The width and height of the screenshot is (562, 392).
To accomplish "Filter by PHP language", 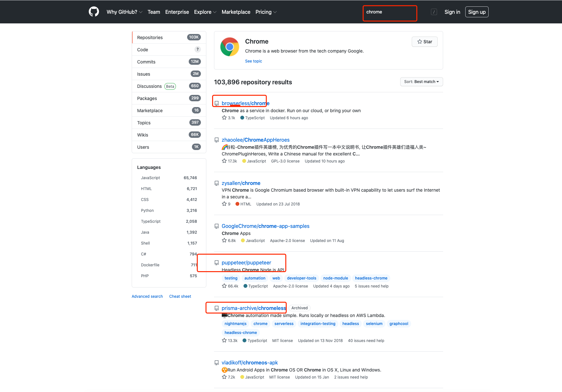I will pyautogui.click(x=169, y=276).
